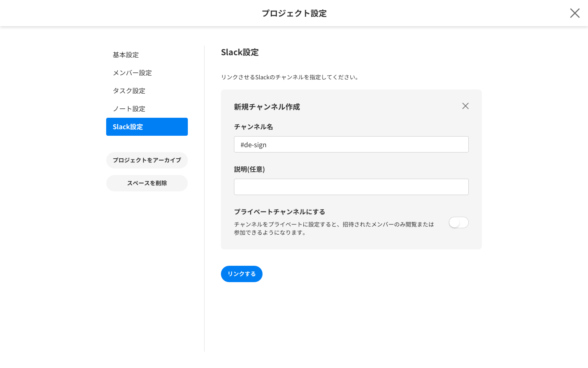Viewport: 588px width, 368px height.
Task: Open ノート設定 section
Action: tap(147, 109)
